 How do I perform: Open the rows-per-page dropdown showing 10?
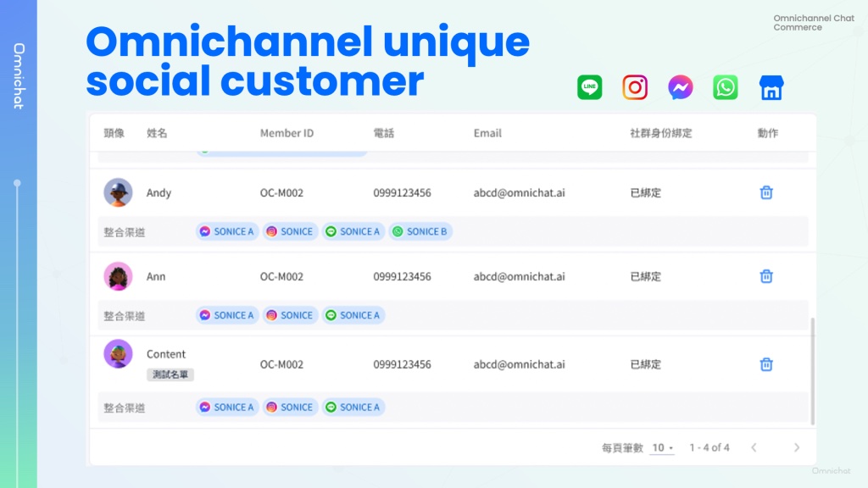tap(662, 447)
